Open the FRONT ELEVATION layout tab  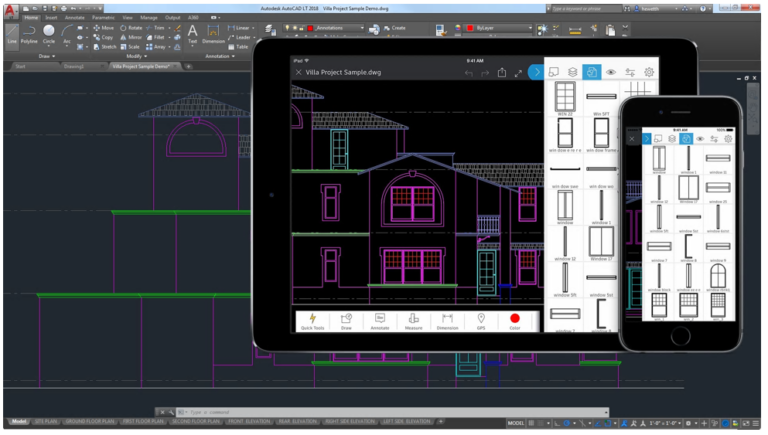pyautogui.click(x=249, y=422)
